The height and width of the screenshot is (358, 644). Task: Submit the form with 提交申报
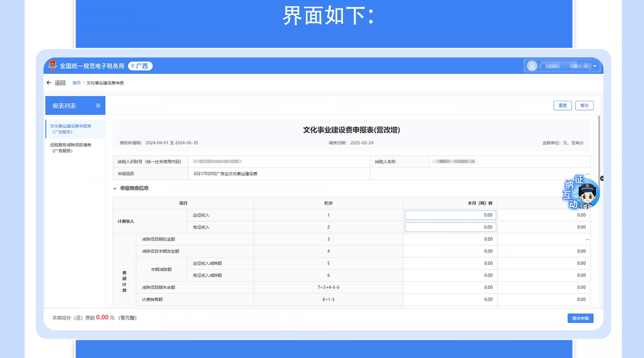coord(580,318)
